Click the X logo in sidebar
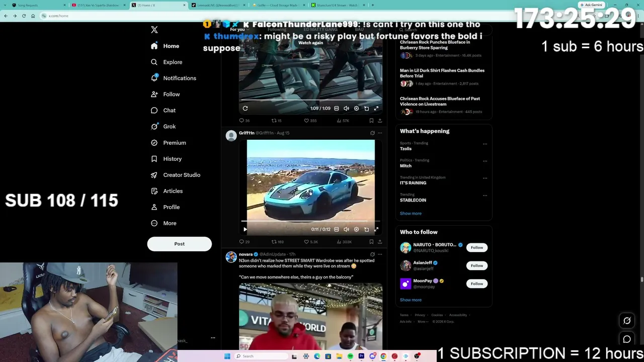The image size is (644, 362). pos(154,30)
